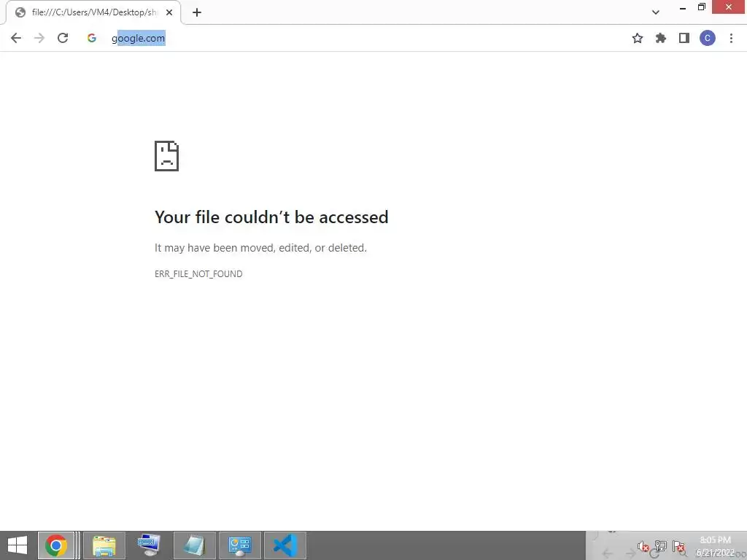
Task: Open Chrome three-dot menu
Action: click(731, 38)
